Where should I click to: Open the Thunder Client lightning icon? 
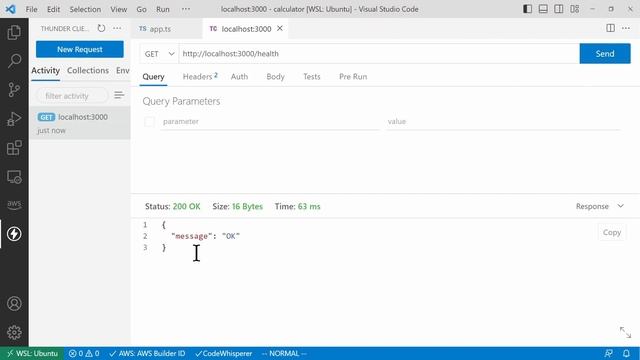point(14,234)
